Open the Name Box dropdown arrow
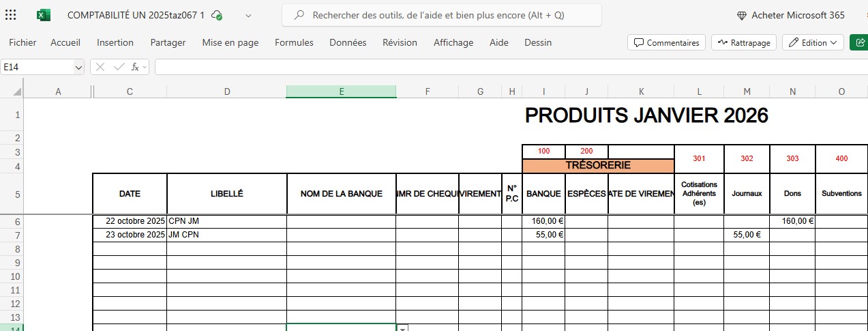The image size is (868, 331). [78, 67]
